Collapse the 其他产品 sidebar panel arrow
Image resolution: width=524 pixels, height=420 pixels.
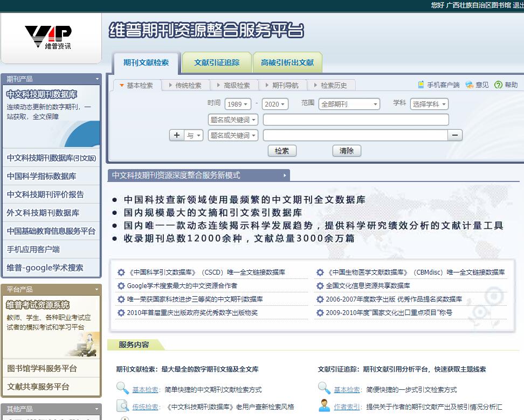pyautogui.click(x=97, y=409)
